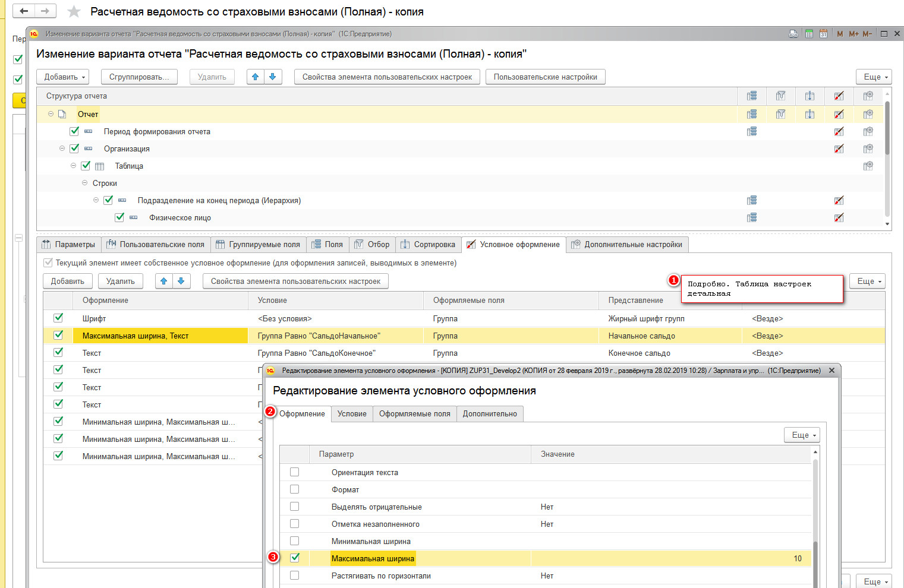This screenshot has width=904, height=588.
Task: Go forward with the right arrow button
Action: click(x=46, y=11)
